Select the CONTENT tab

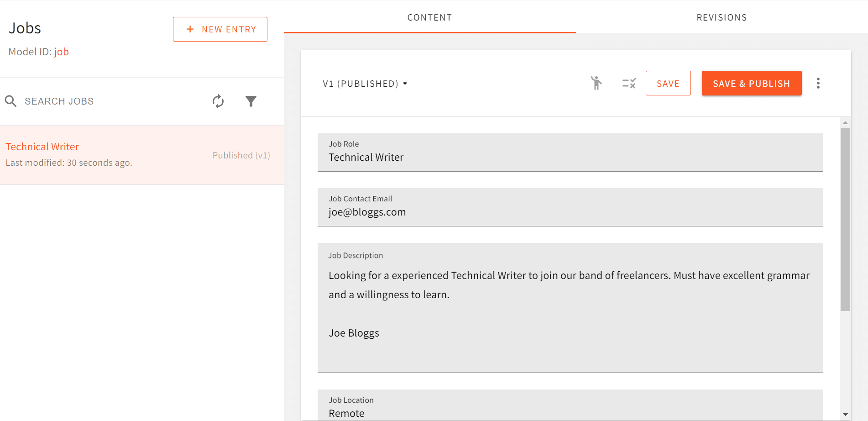tap(429, 17)
